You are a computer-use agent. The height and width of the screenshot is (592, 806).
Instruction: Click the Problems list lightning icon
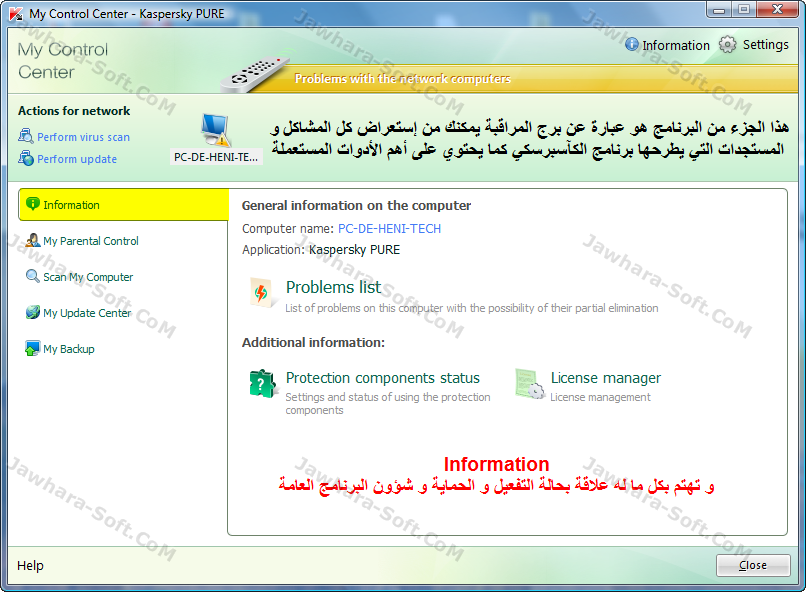pyautogui.click(x=261, y=292)
